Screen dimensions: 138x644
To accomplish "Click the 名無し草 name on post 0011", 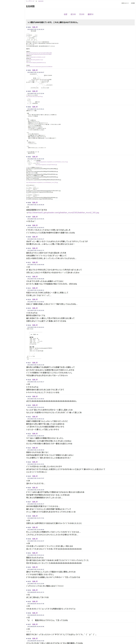I will tap(35, 263).
